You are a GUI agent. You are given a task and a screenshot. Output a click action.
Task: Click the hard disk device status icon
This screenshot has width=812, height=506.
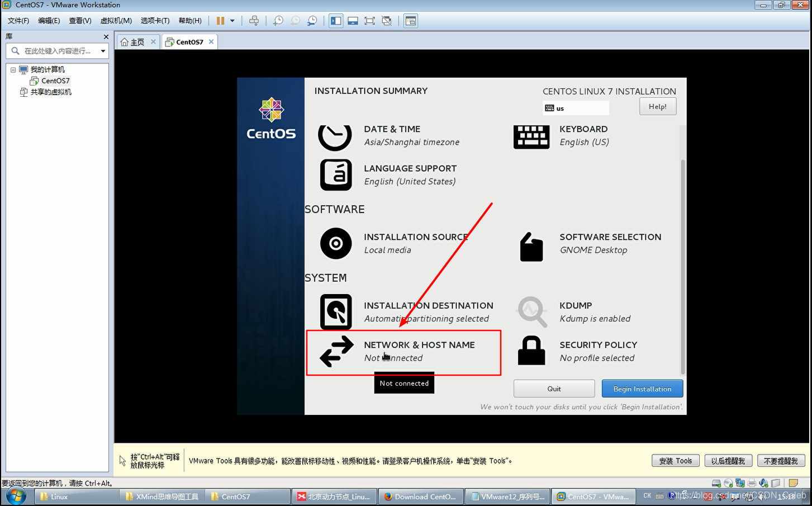tap(716, 483)
